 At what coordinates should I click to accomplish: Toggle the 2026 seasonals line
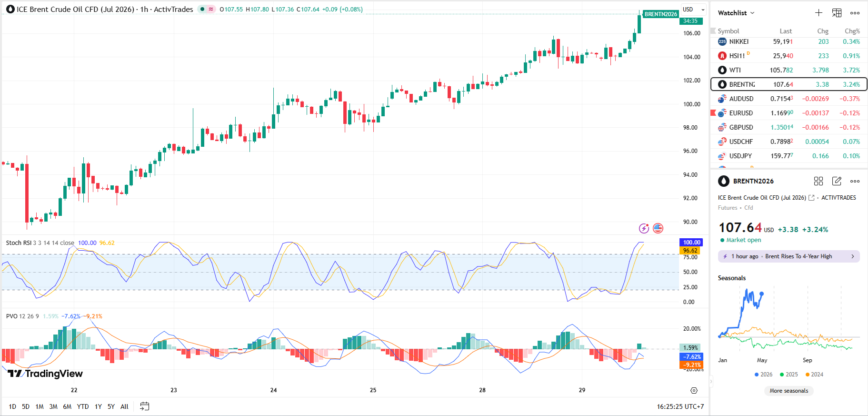[764, 375]
